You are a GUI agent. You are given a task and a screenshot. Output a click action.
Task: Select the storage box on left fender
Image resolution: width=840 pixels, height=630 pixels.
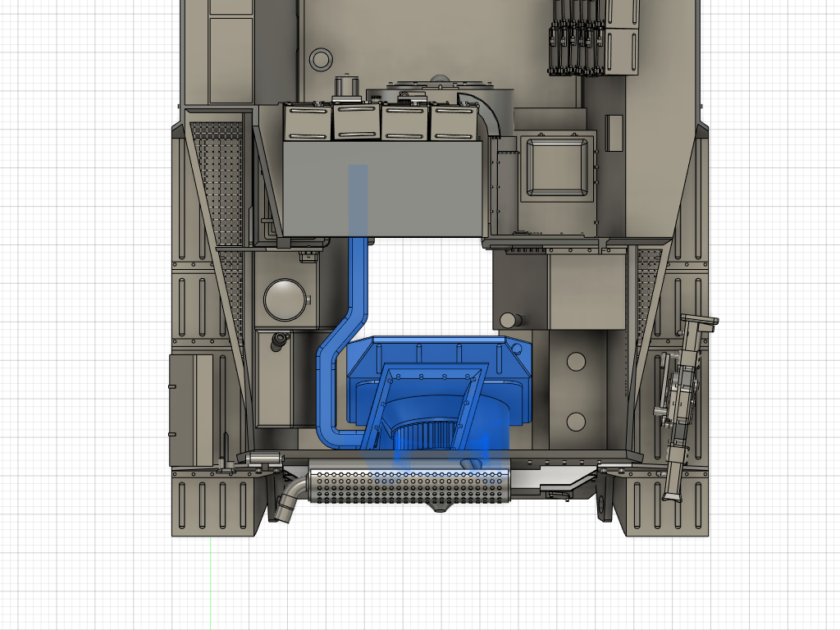coord(194,410)
